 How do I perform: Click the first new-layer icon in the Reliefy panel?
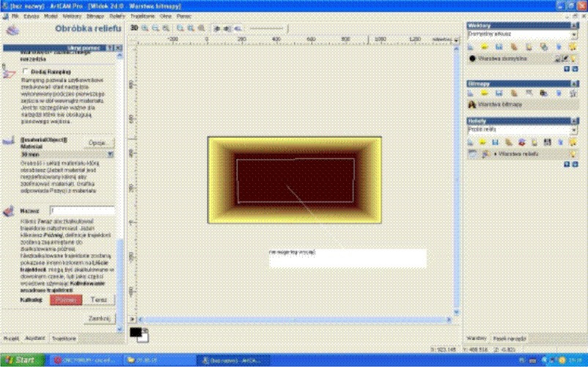pyautogui.click(x=470, y=142)
